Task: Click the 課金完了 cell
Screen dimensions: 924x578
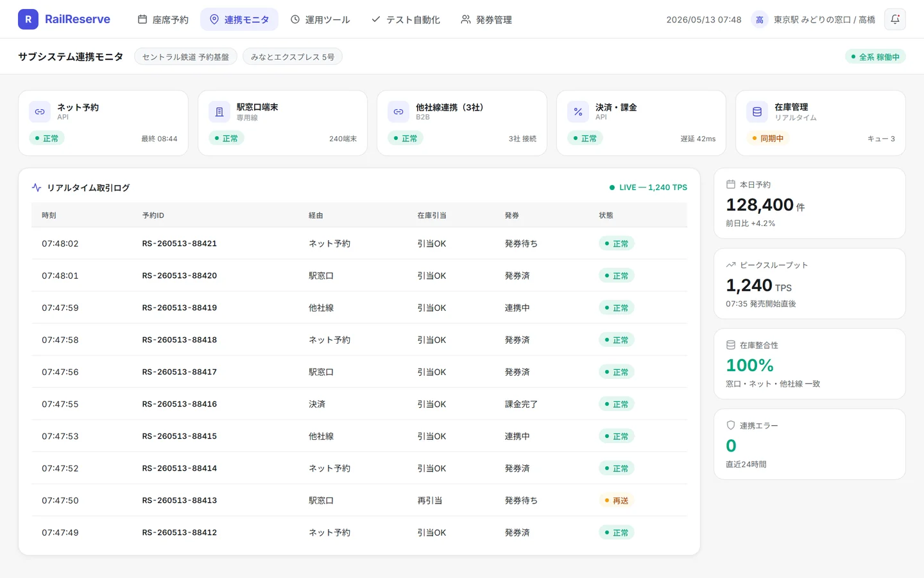Action: 521,404
